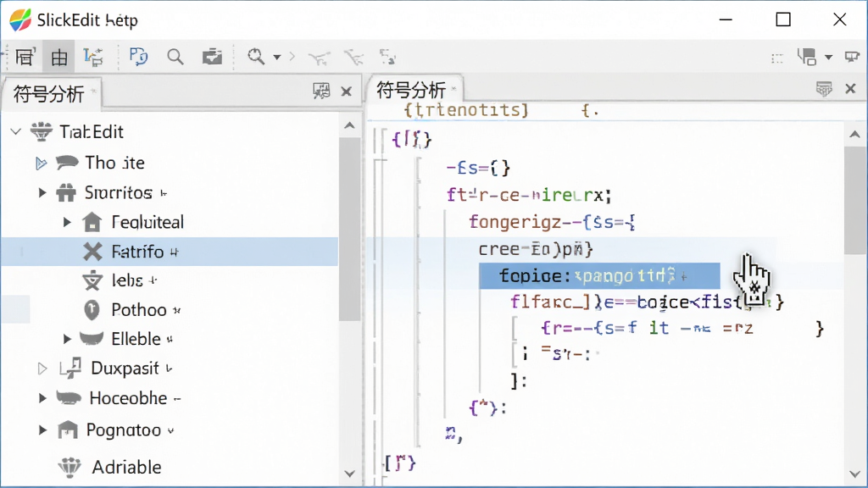Viewport: 868px width, 488px height.
Task: Expand the Tho ite tree node
Action: point(41,163)
